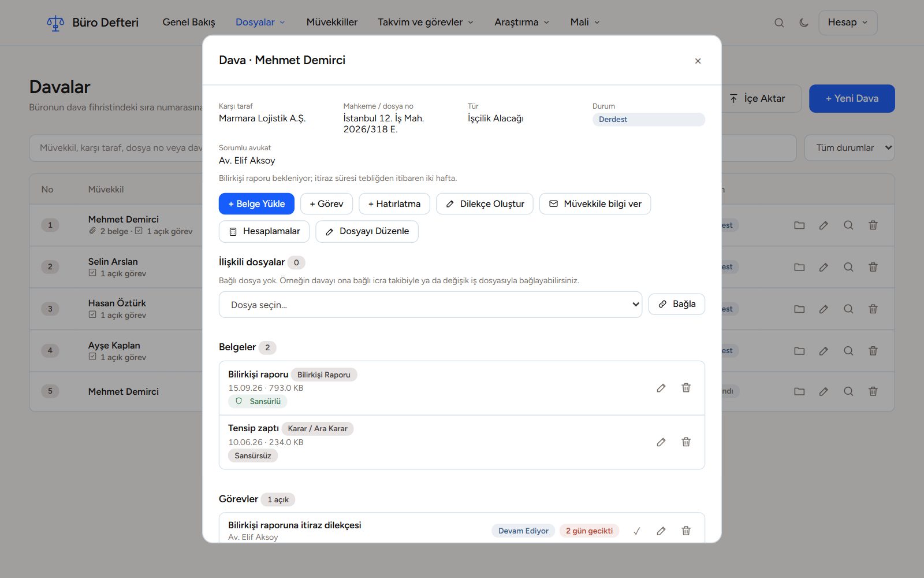
Task: Click edit pencil in Selin Arslan row
Action: coord(824,267)
